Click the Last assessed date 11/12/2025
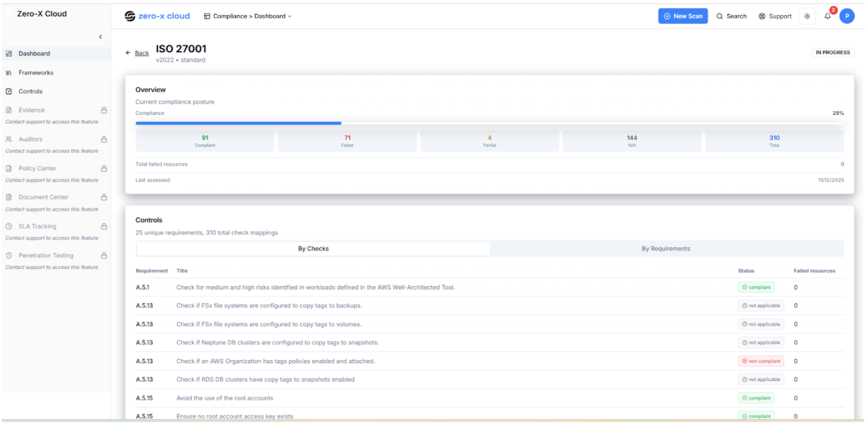The image size is (868, 428). point(831,180)
